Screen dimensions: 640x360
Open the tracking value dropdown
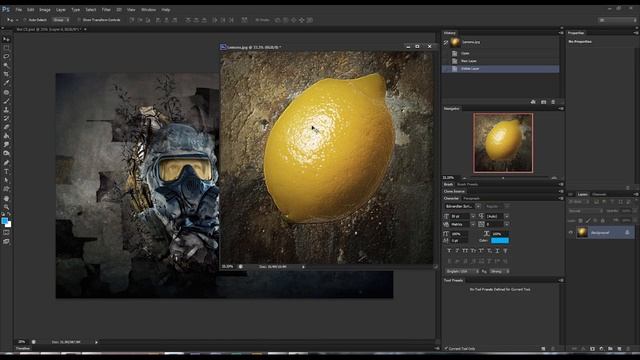click(507, 224)
